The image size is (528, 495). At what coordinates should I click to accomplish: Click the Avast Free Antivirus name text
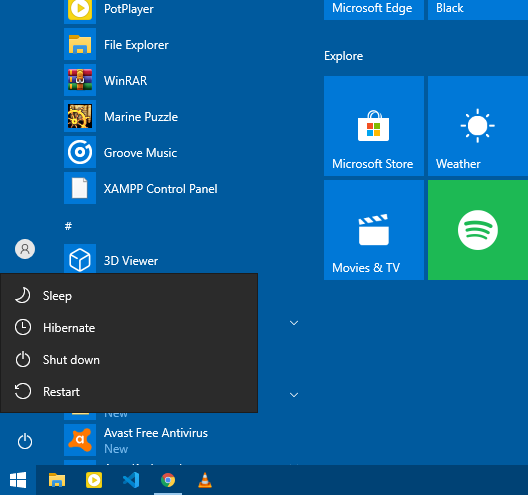pyautogui.click(x=156, y=433)
